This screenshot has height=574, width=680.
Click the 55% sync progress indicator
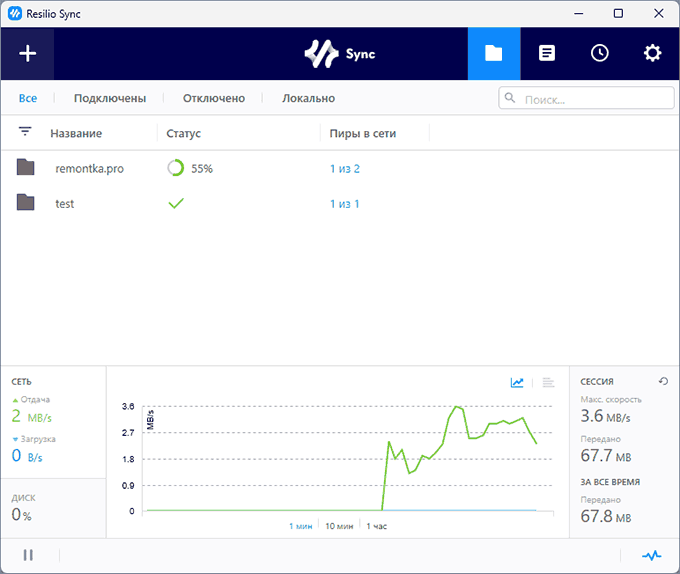[x=189, y=169]
